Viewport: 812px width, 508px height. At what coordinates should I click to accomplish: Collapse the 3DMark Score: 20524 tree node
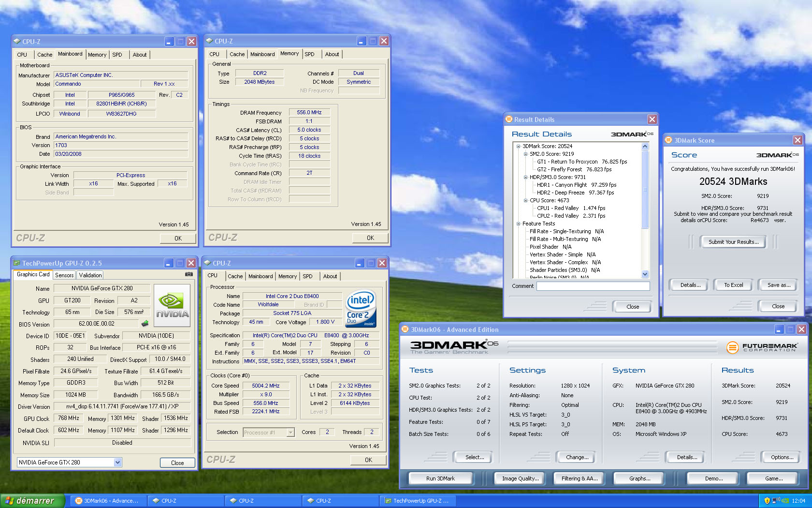coord(518,146)
